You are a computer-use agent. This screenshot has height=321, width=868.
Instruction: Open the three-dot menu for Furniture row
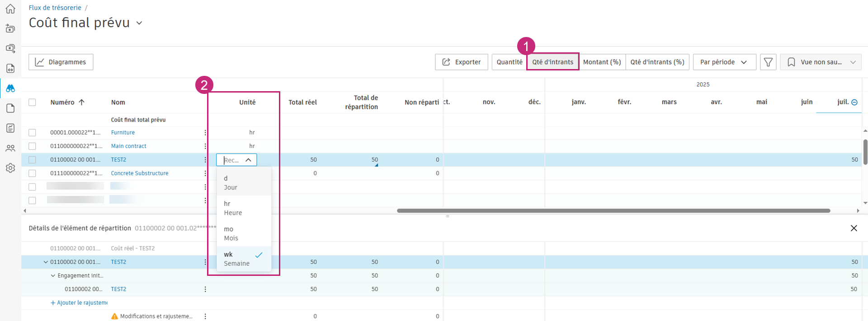[x=205, y=133]
